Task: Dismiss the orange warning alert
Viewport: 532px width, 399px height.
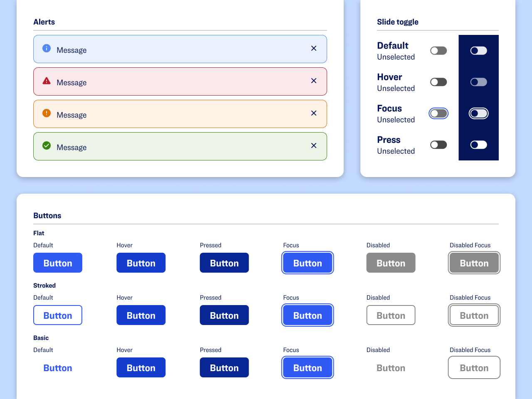Action: (314, 113)
